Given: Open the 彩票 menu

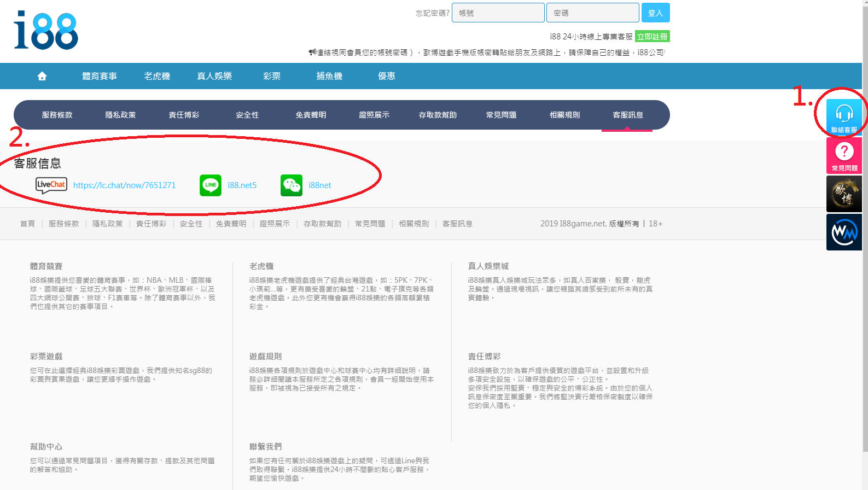Looking at the screenshot, I should pyautogui.click(x=272, y=76).
